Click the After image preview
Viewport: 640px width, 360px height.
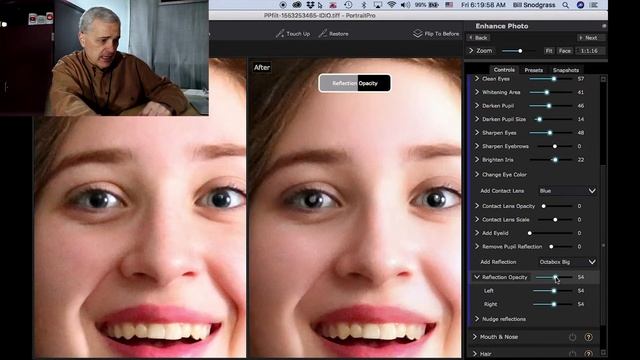[355, 208]
